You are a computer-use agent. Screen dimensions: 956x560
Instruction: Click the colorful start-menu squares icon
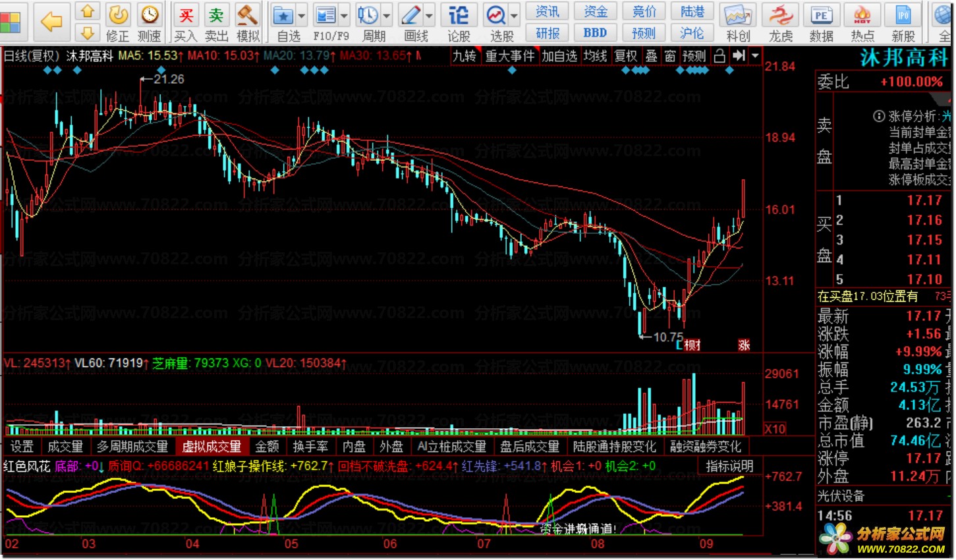(10, 22)
